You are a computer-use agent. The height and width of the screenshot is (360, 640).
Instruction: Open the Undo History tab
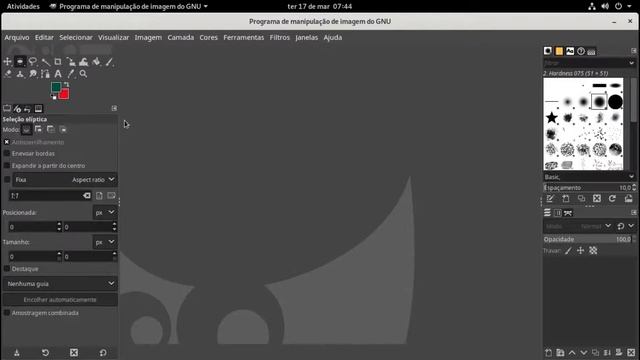click(27, 109)
